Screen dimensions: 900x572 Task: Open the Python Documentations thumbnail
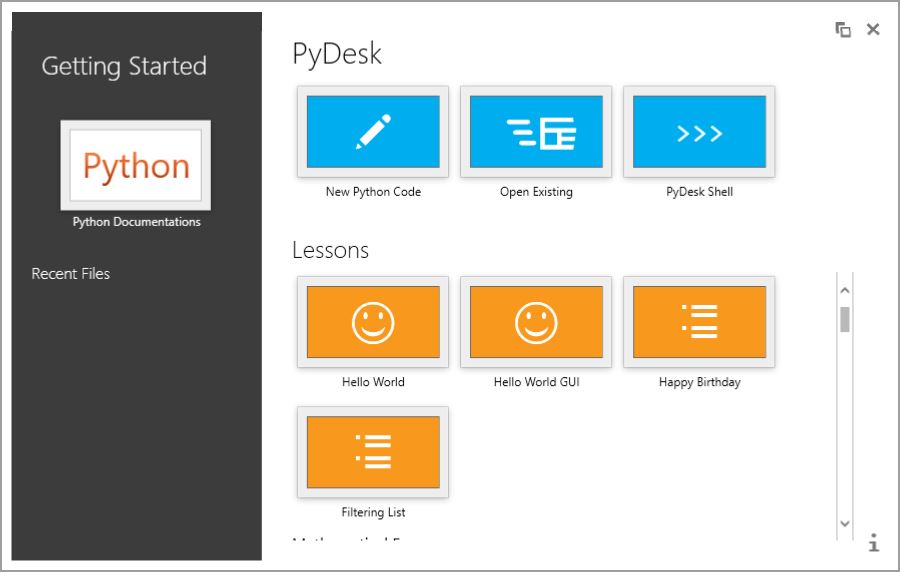[135, 165]
